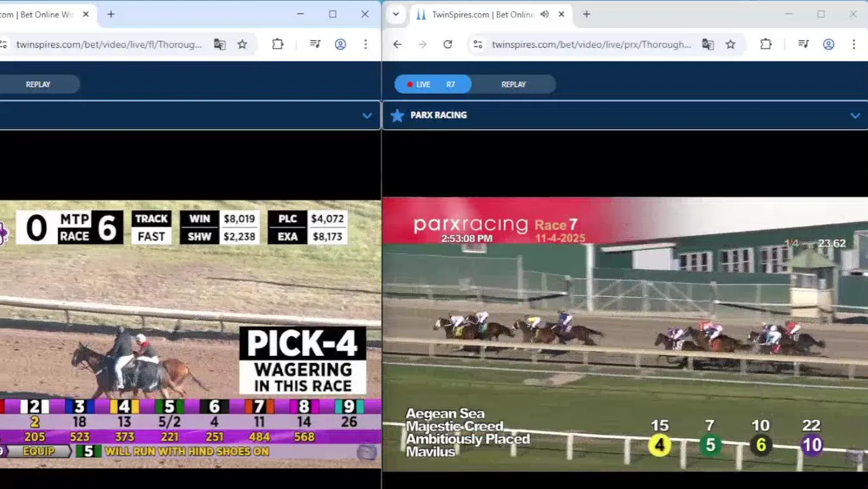
Task: Click the "PARX RACING" track name text
Action: pos(438,115)
